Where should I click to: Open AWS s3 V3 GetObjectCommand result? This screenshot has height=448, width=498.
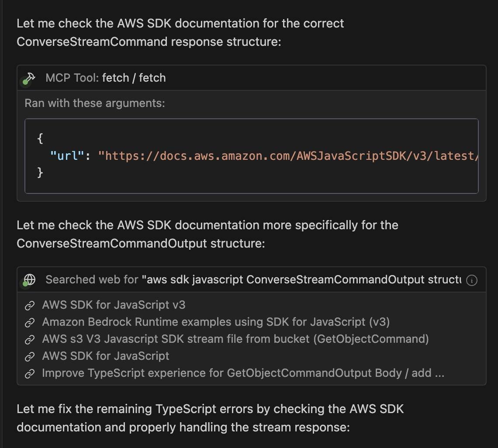235,339
